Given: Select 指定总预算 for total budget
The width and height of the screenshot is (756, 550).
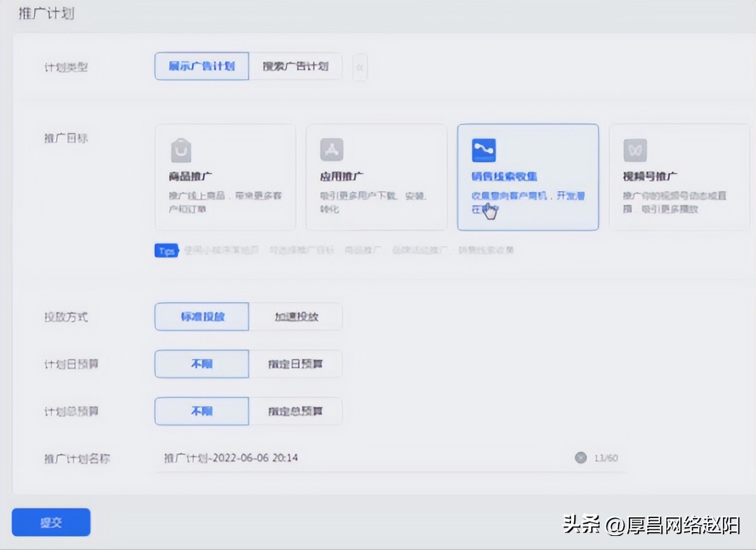Looking at the screenshot, I should (x=296, y=411).
